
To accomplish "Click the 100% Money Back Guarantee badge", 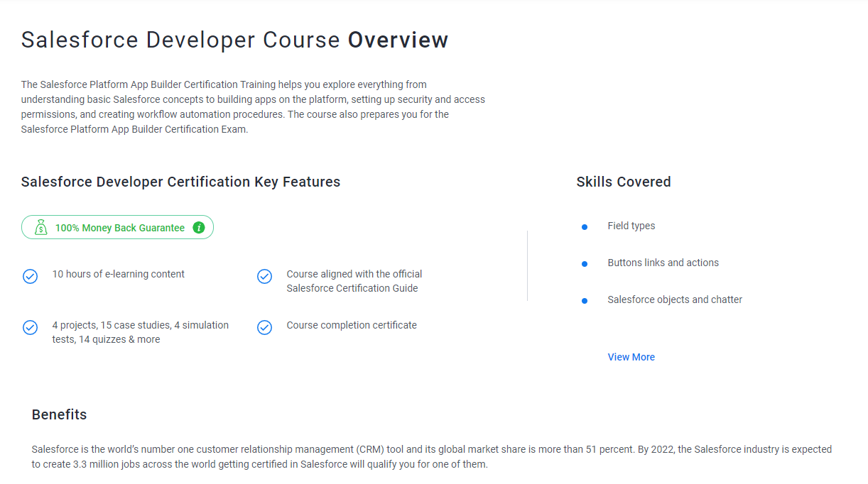I will tap(117, 227).
